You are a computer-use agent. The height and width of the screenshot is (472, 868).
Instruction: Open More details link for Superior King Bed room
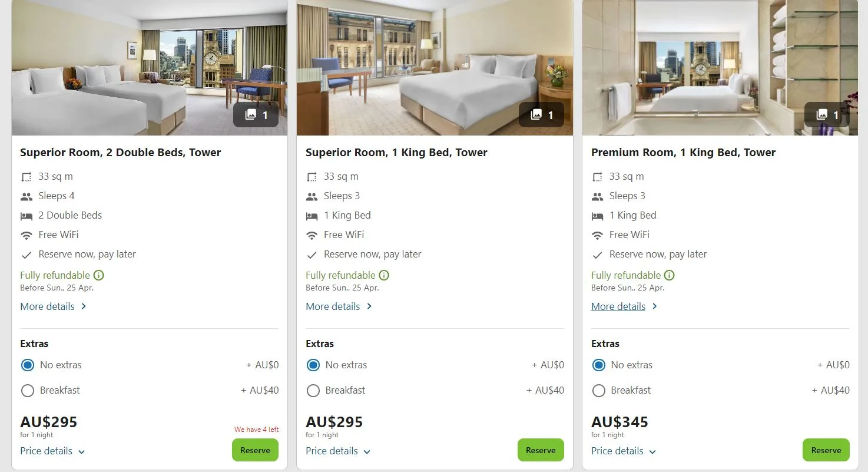pyautogui.click(x=333, y=306)
